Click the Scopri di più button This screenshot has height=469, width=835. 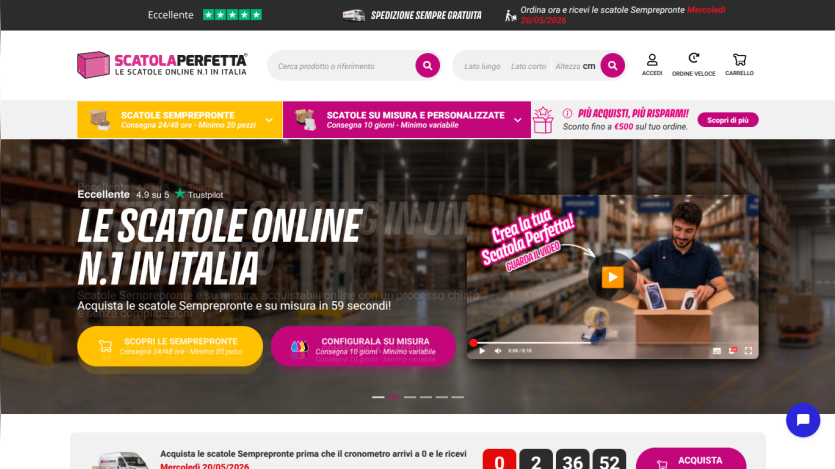click(x=728, y=120)
